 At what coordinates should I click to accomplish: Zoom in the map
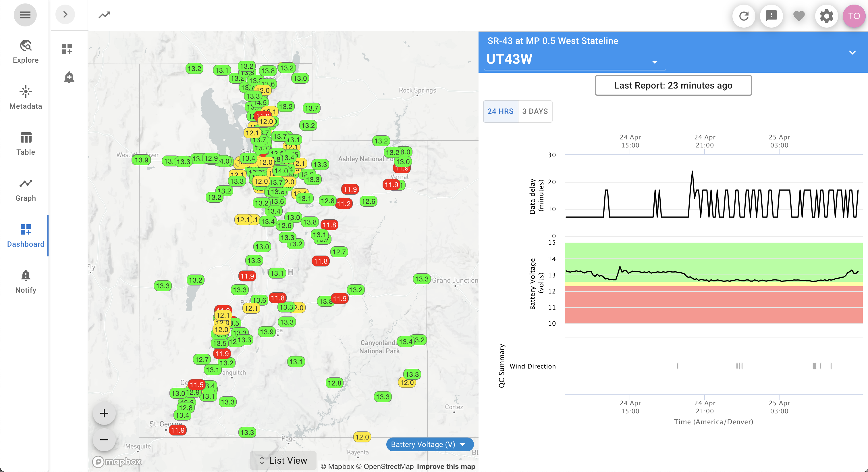(x=104, y=413)
